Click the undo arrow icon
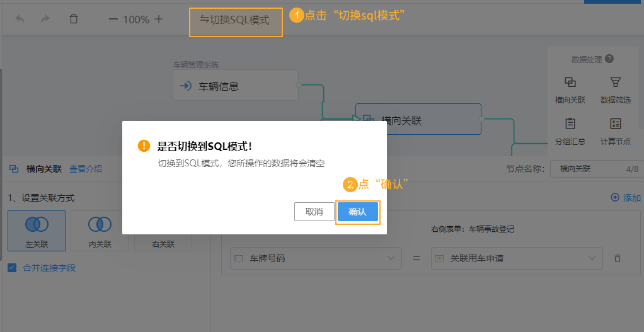 tap(20, 19)
